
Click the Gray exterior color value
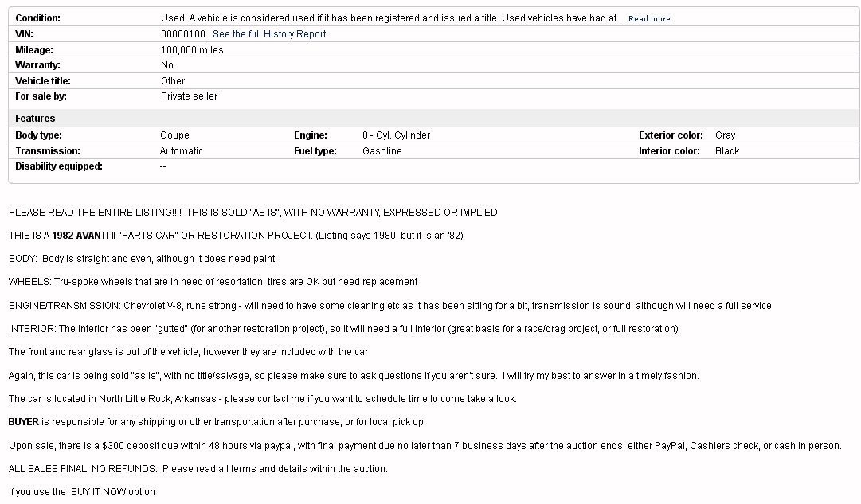point(726,135)
